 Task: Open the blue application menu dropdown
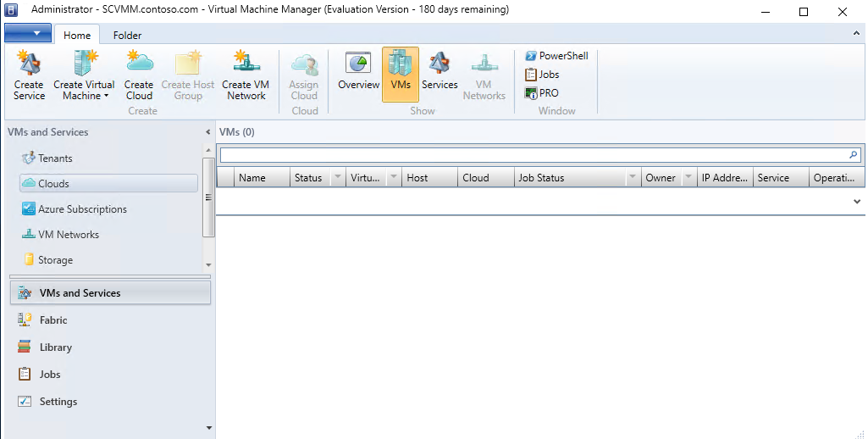[28, 33]
